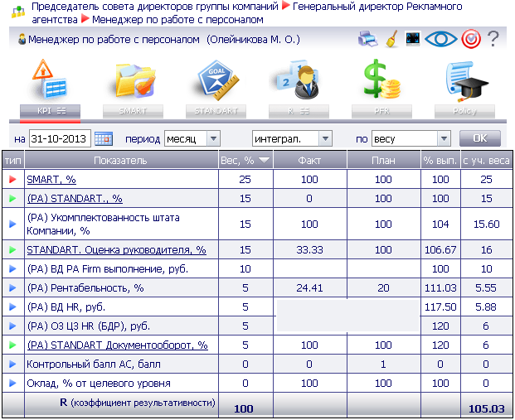
Task: Select (РА) Укомплектованность штата Компании, % text
Action: click(103, 224)
